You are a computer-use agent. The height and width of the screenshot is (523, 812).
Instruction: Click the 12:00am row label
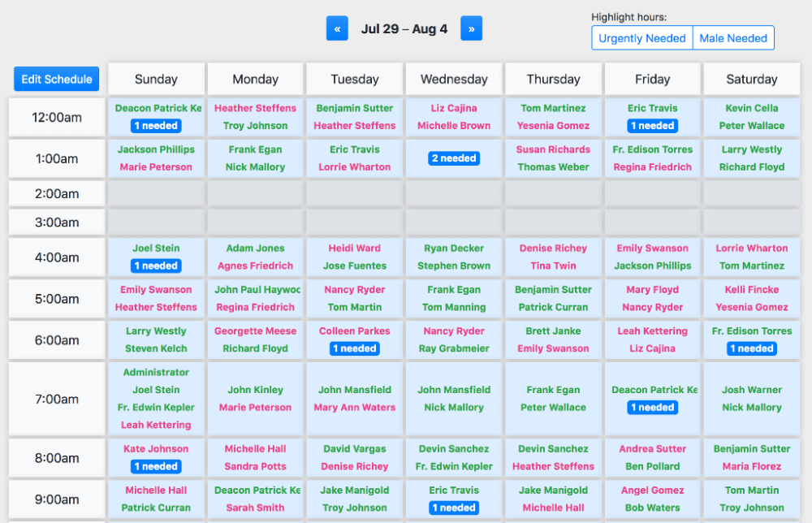pyautogui.click(x=56, y=117)
